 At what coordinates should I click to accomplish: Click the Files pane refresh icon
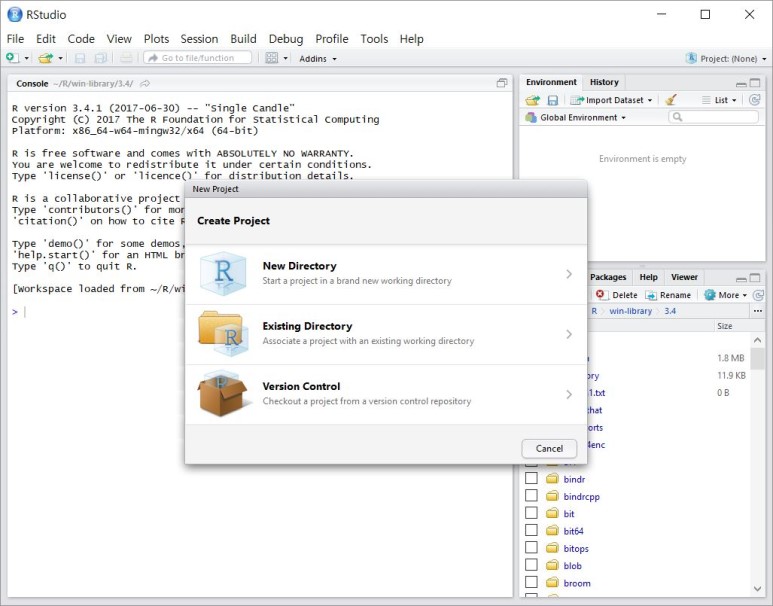(758, 295)
